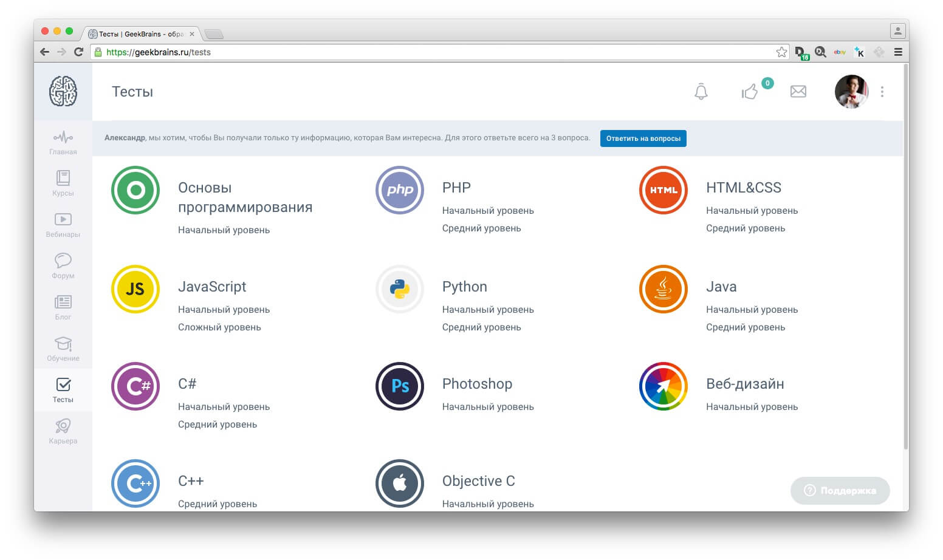The image size is (943, 560).
Task: Open C++ Средний уровень test
Action: click(218, 504)
